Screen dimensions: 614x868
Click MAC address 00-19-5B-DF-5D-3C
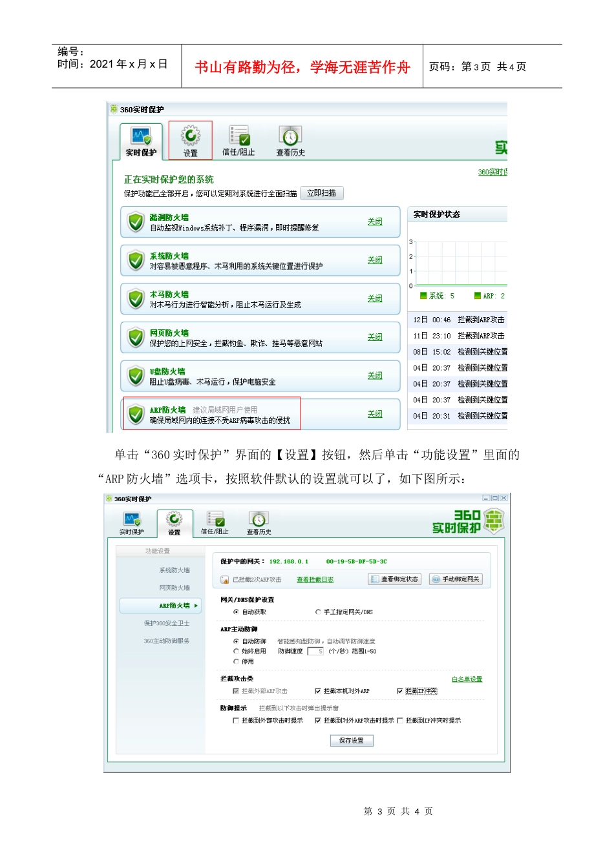pyautogui.click(x=357, y=562)
